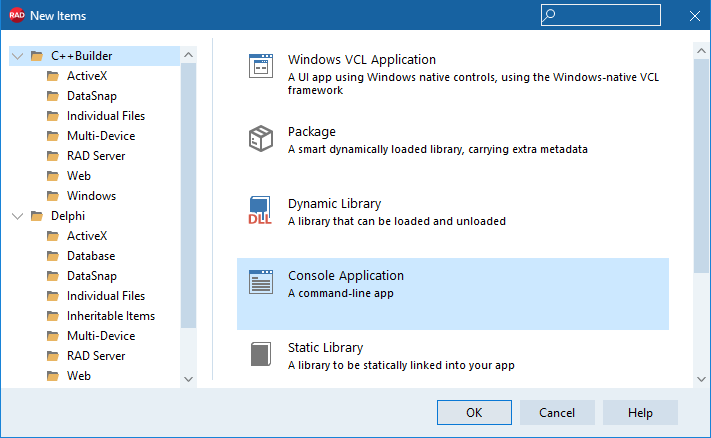The width and height of the screenshot is (711, 438).
Task: Choose the Dynamic Library title
Action: click(x=335, y=204)
